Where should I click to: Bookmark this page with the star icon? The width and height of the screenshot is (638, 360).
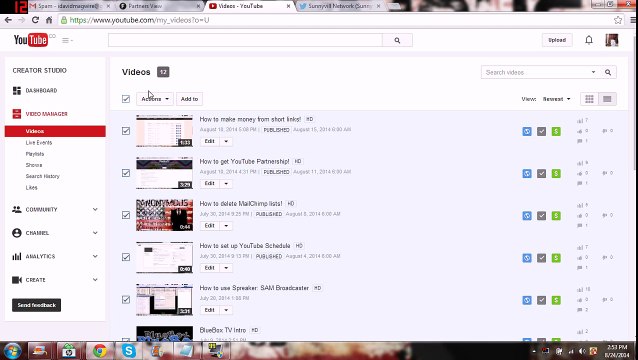[x=618, y=20]
